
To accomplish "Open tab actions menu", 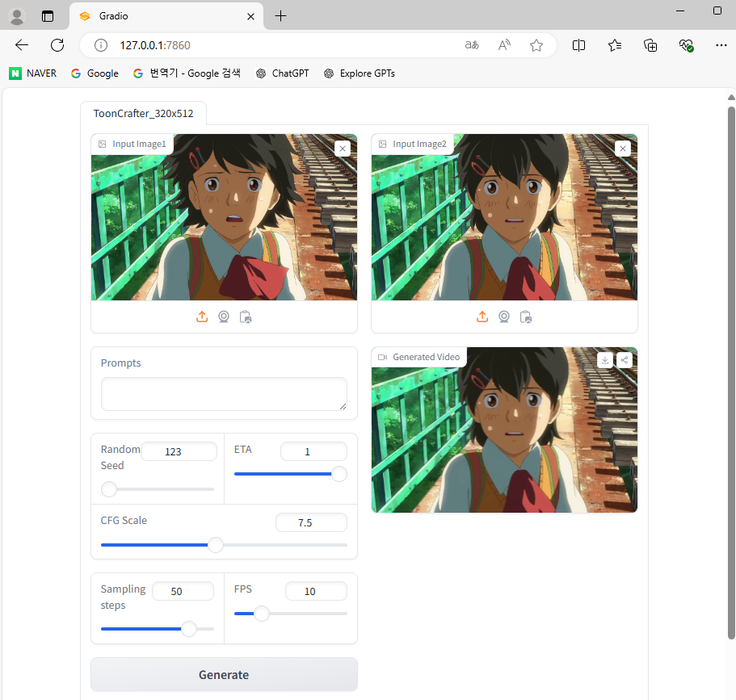I will [48, 16].
